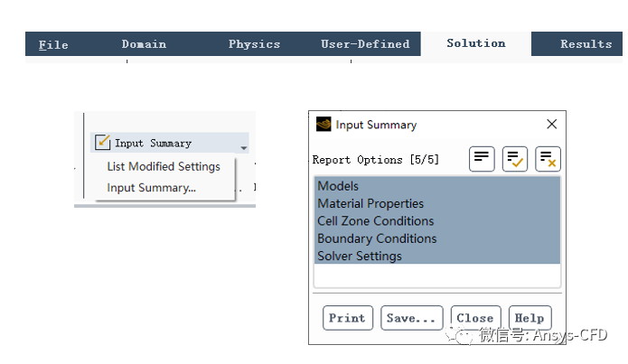Viewport: 628px width, 364px height.
Task: Click the Ansys logo in dialog title
Action: 323,125
